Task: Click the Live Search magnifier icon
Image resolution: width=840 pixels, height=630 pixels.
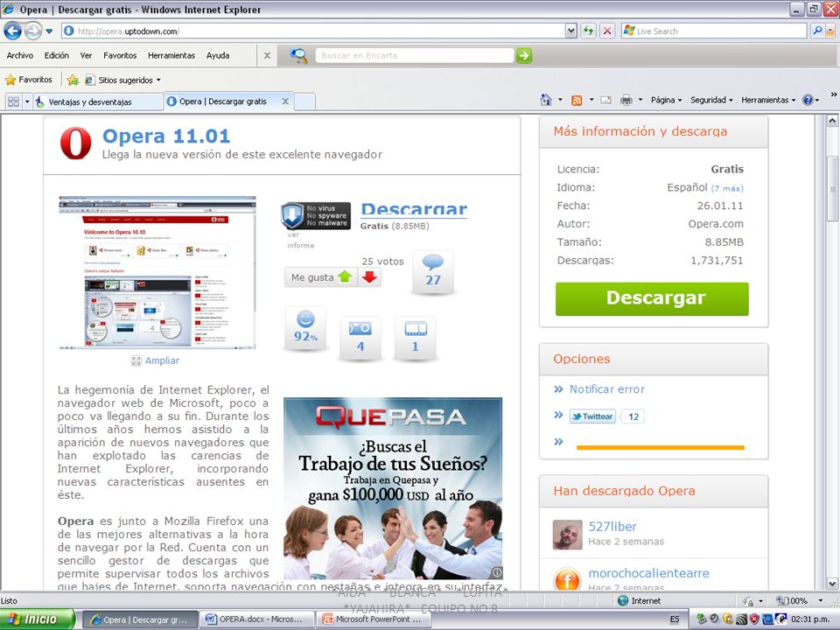Action: pyautogui.click(x=817, y=31)
